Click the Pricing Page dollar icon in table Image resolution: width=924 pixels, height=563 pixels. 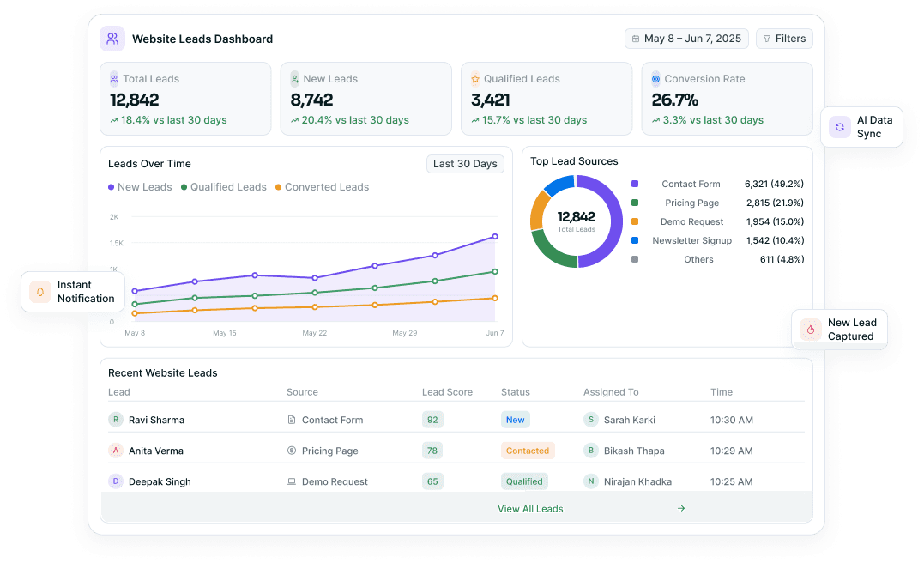pyautogui.click(x=291, y=451)
